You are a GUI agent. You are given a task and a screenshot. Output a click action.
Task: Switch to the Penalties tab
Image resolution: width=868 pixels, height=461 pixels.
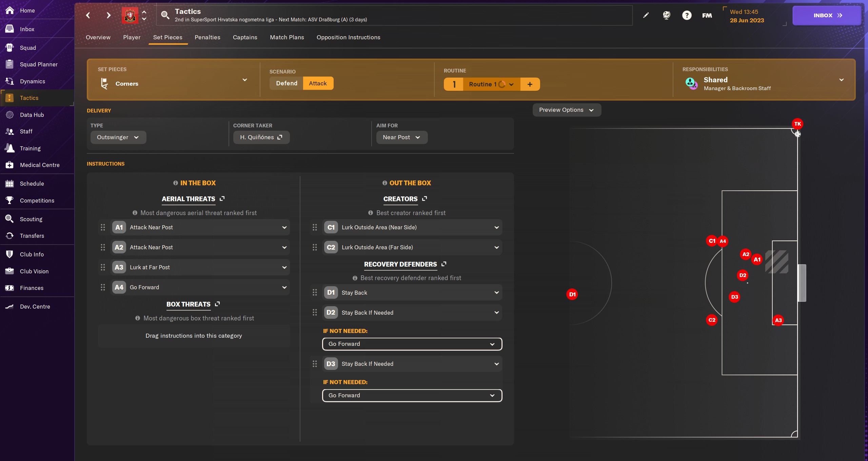coord(207,37)
